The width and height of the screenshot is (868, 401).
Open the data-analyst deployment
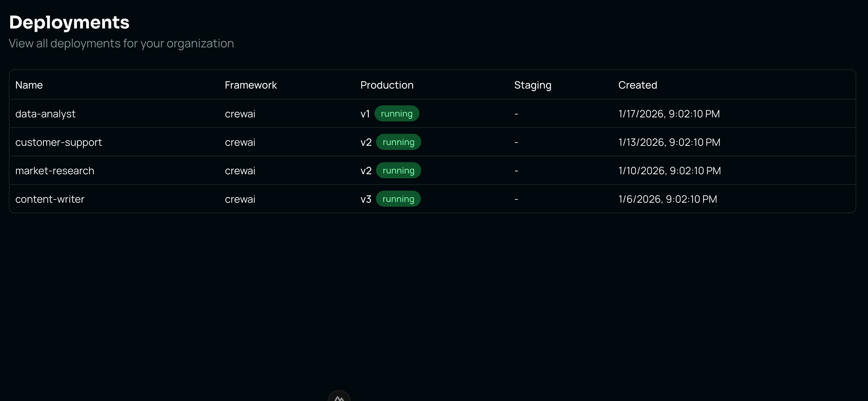tap(45, 113)
